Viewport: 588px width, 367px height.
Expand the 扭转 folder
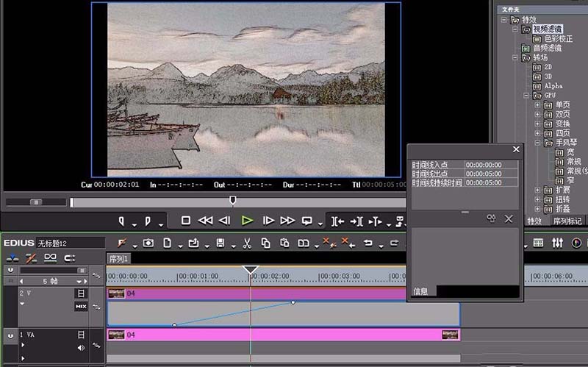tap(537, 199)
